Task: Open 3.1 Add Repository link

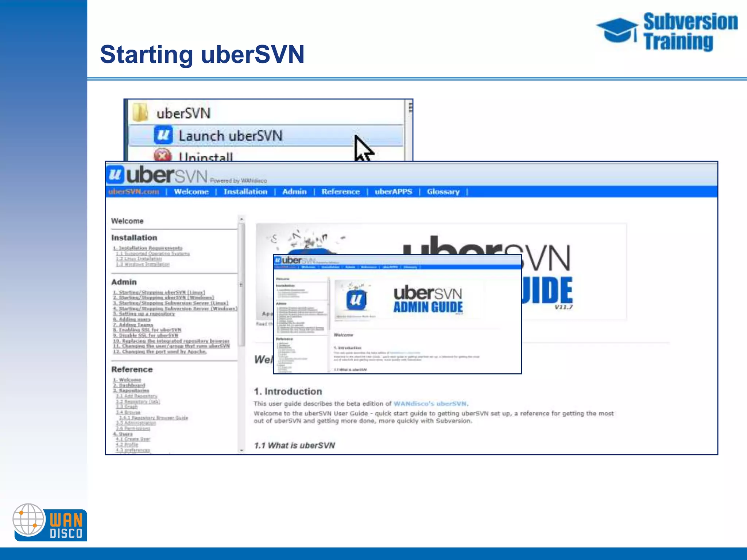Action: click(137, 396)
